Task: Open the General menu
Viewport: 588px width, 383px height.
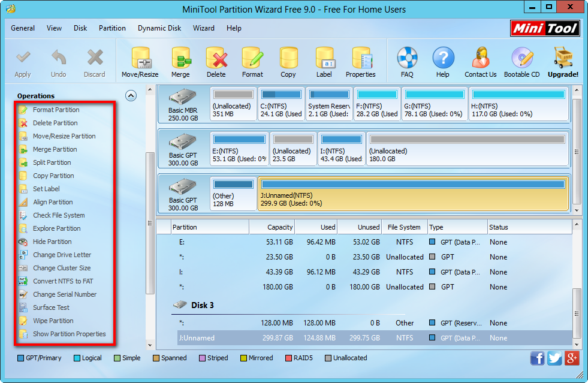Action: 23,28
